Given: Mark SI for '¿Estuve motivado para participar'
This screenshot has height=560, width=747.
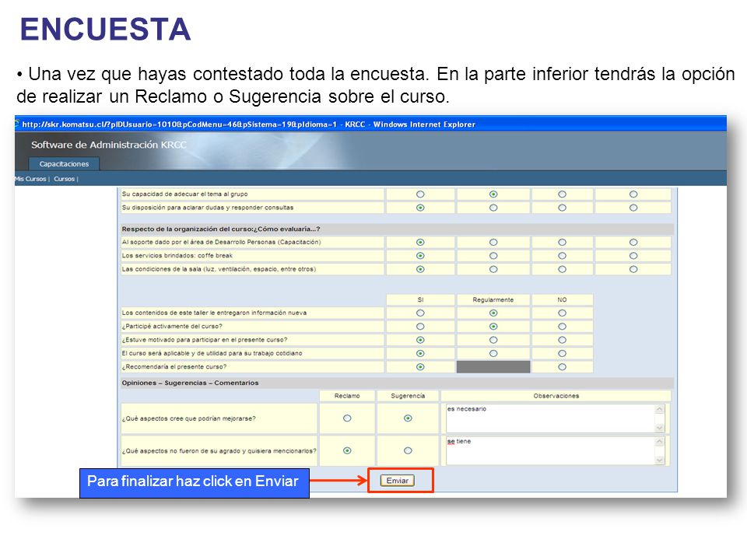Looking at the screenshot, I should (420, 340).
